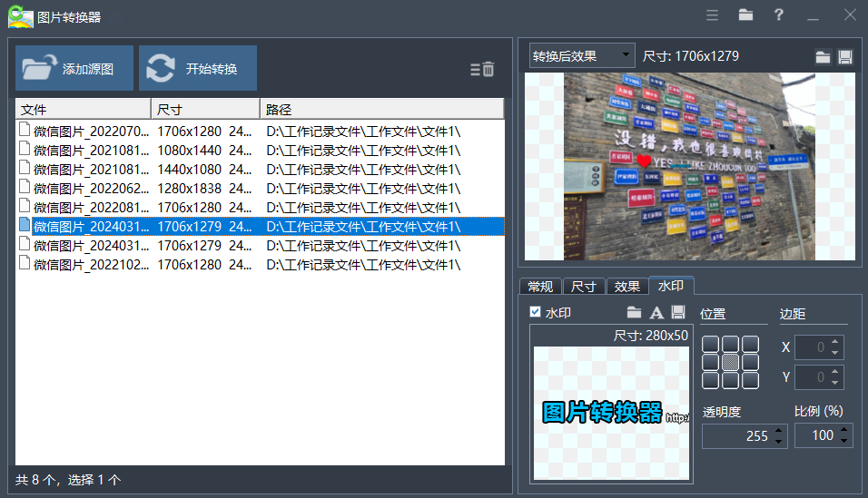This screenshot has width=868, height=498.
Task: Open the hamburger menu in title bar
Action: point(713,15)
